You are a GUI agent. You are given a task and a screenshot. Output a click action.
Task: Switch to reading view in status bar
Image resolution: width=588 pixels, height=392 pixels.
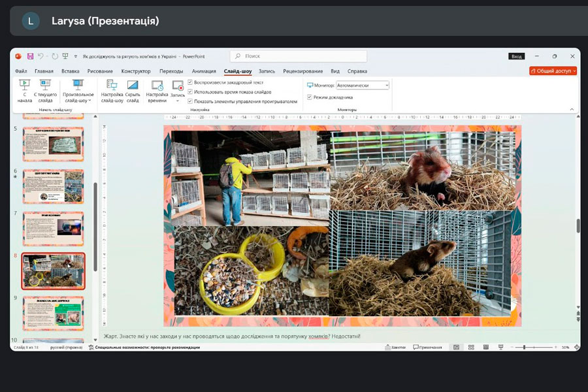pos(484,347)
